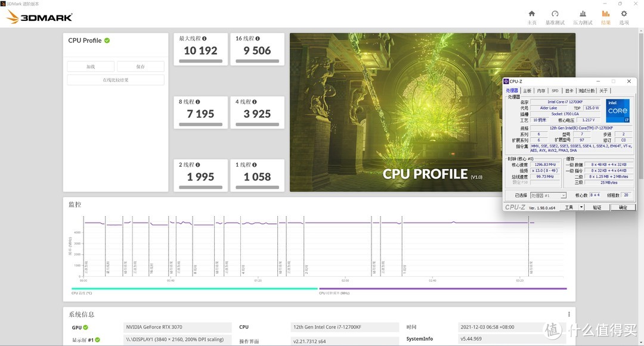Click the v2.21.7312 s64 interface version
The width and height of the screenshot is (644, 346).
click(345, 341)
